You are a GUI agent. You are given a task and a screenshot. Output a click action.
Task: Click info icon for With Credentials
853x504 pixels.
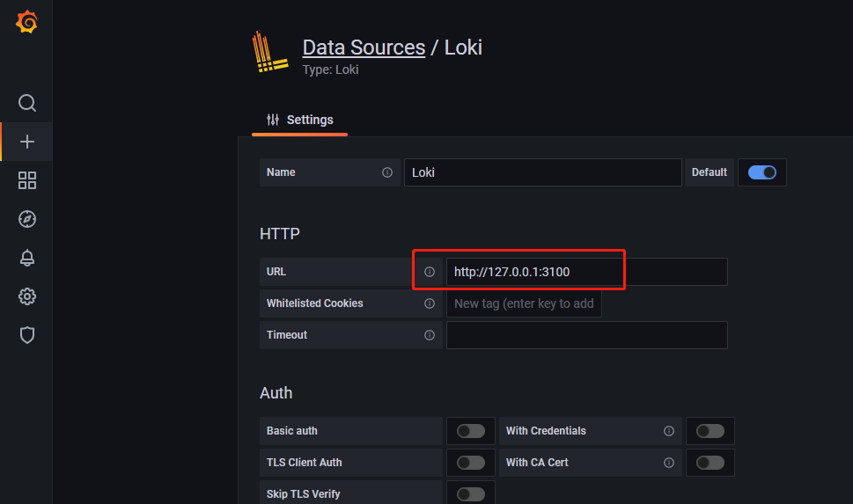pos(669,431)
